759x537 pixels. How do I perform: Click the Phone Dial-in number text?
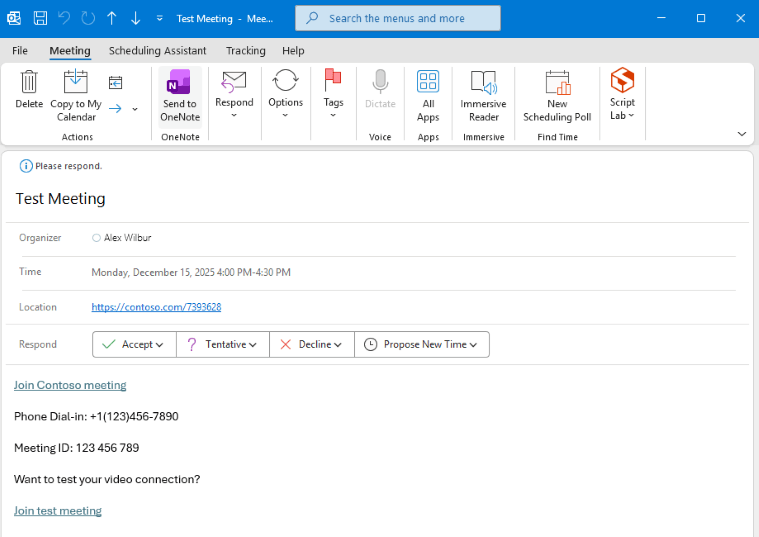click(x=96, y=416)
